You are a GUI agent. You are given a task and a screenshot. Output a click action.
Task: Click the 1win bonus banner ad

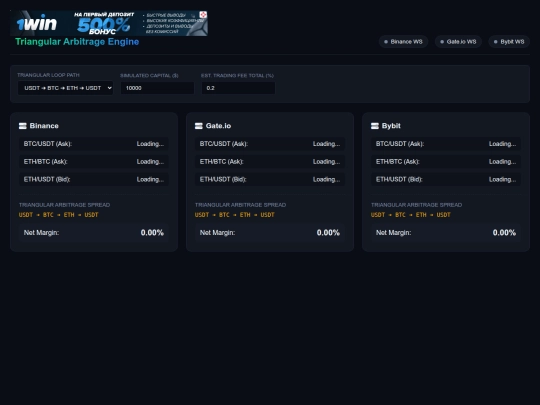tap(109, 23)
